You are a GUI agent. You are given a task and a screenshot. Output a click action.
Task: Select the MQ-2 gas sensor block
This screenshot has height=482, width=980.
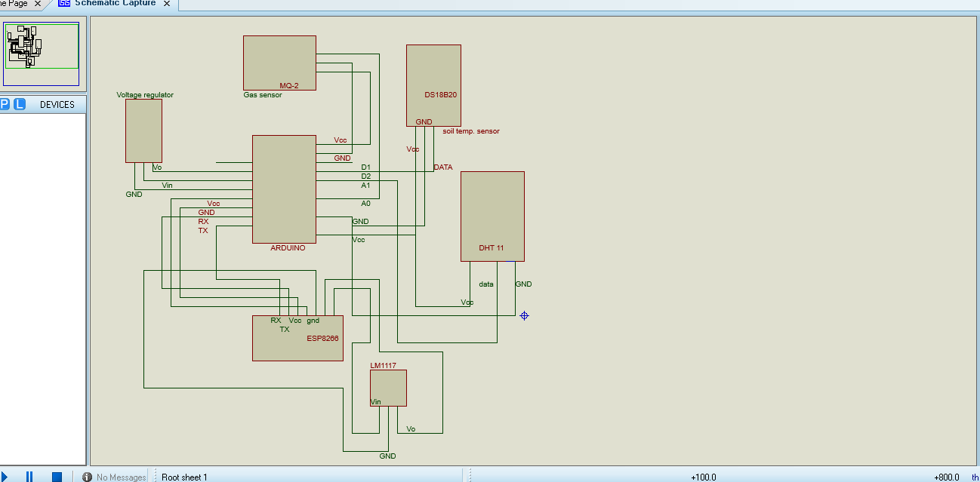pos(279,63)
